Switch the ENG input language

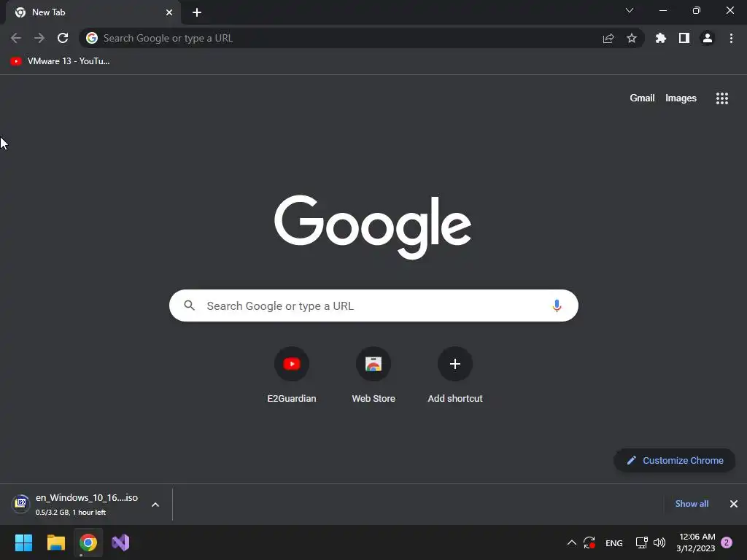pos(614,543)
